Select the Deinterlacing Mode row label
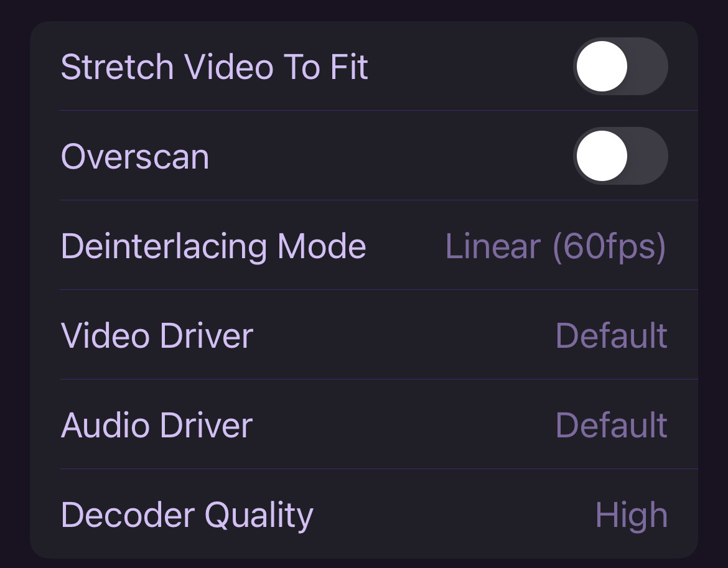 (x=213, y=247)
